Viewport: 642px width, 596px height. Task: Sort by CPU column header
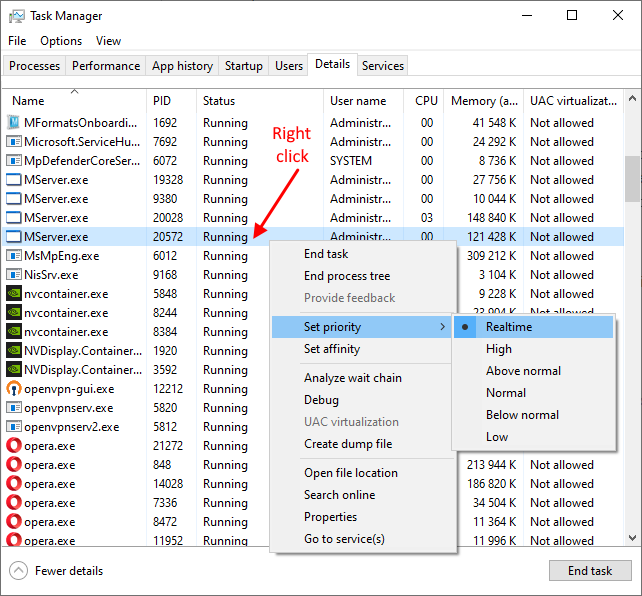[x=423, y=101]
